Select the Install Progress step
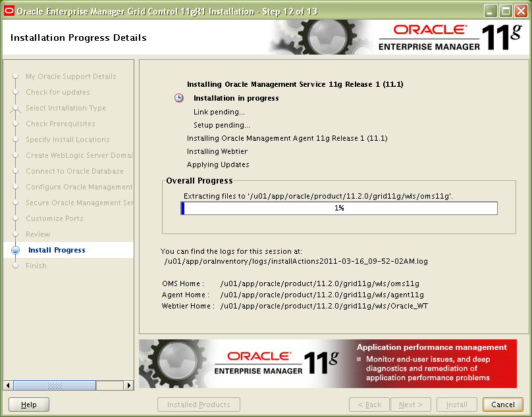This screenshot has width=532, height=417. 57,250
